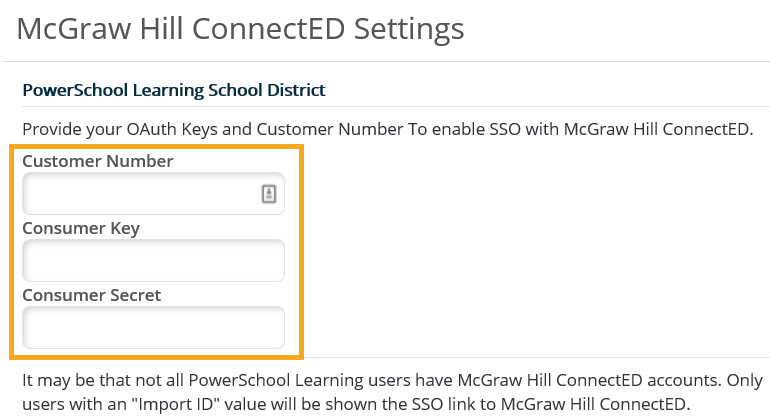Click the McGraw Hill ConnectED Settings title
The height and width of the screenshot is (420, 770).
click(240, 29)
